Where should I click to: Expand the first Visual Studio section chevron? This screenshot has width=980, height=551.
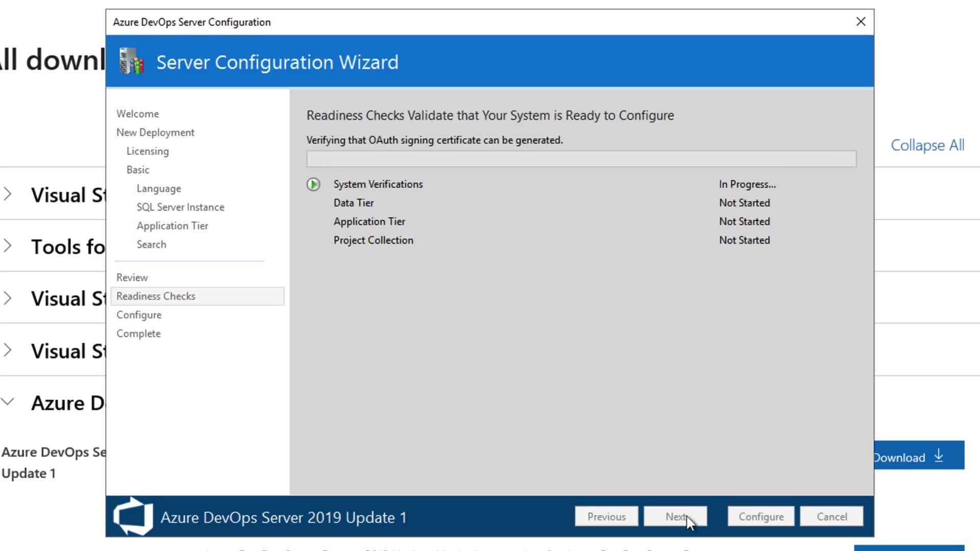point(8,194)
